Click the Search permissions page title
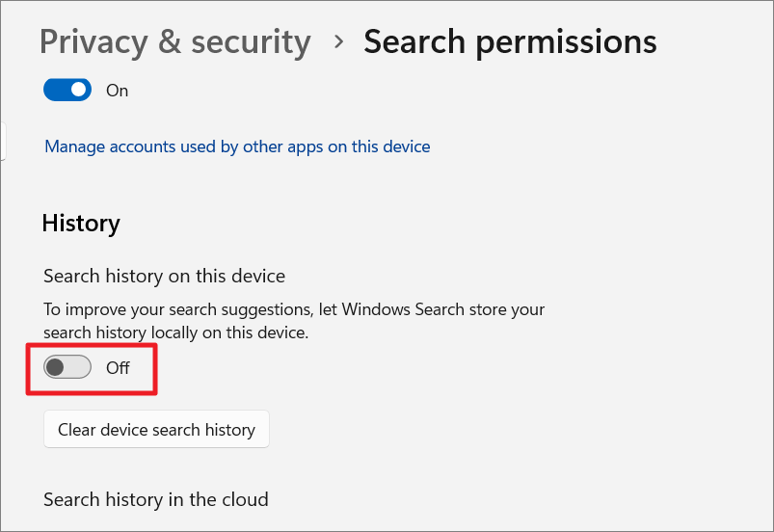This screenshot has width=774, height=532. (x=510, y=42)
